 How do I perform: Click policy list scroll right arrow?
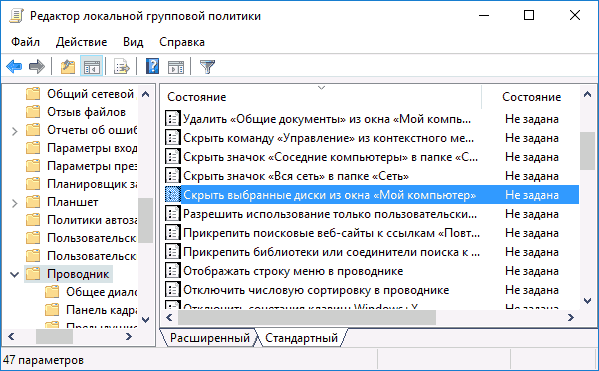point(571,317)
